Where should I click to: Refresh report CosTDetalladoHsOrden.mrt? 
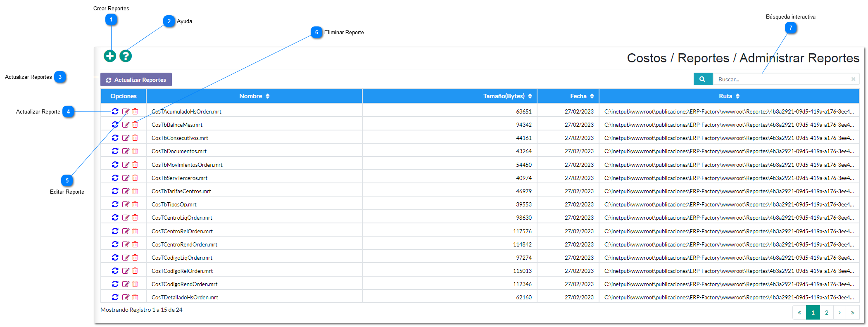pos(115,297)
